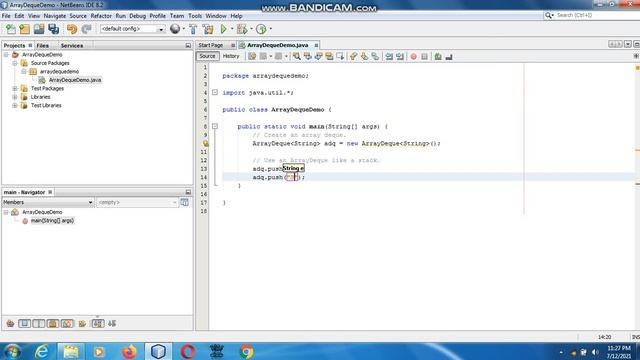Click the Toggle Highlight Search editor icon
This screenshot has width=640, height=360.
click(329, 57)
